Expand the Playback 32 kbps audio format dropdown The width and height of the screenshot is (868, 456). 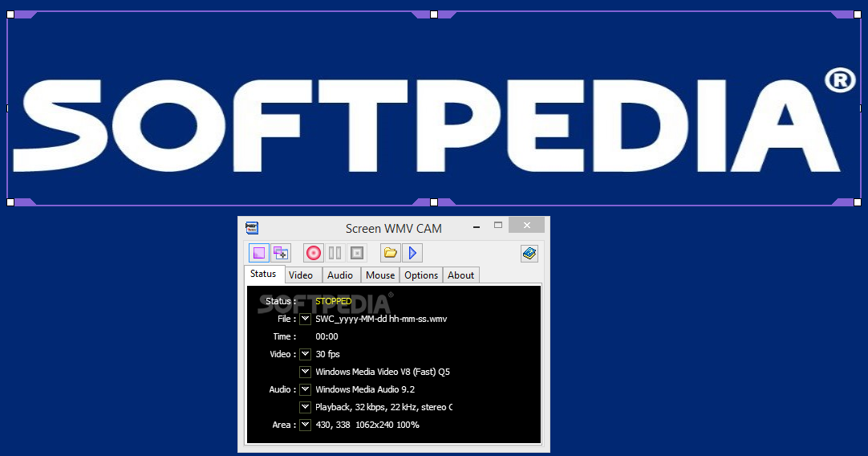305,407
